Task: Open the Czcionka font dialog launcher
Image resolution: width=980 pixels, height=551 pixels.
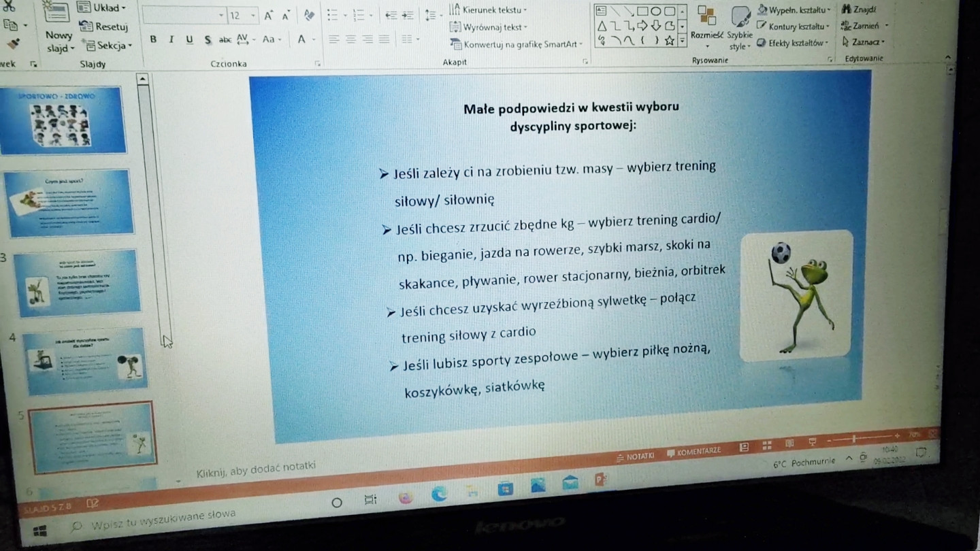Action: click(x=317, y=63)
